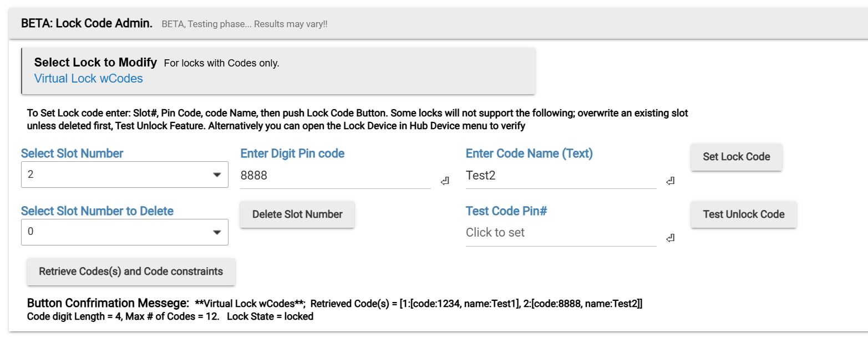This screenshot has width=868, height=338.
Task: Open the Select Slot Number dropdown showing 2
Action: (124, 175)
